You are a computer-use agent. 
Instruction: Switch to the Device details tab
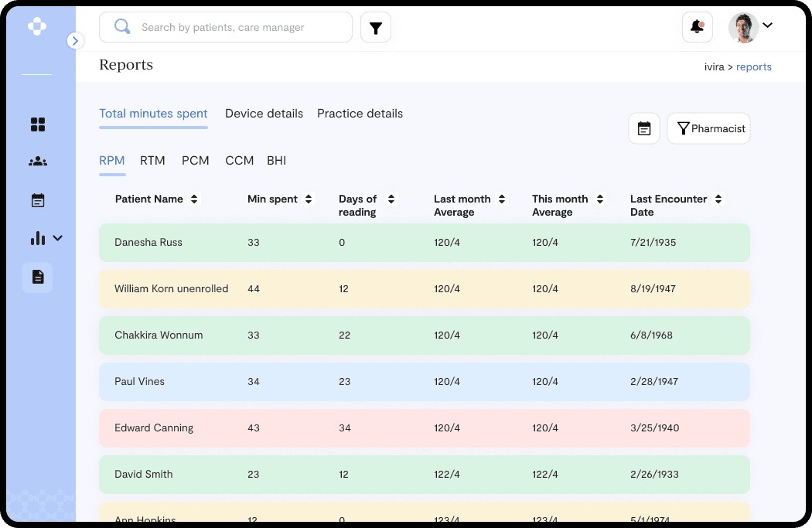pos(264,114)
